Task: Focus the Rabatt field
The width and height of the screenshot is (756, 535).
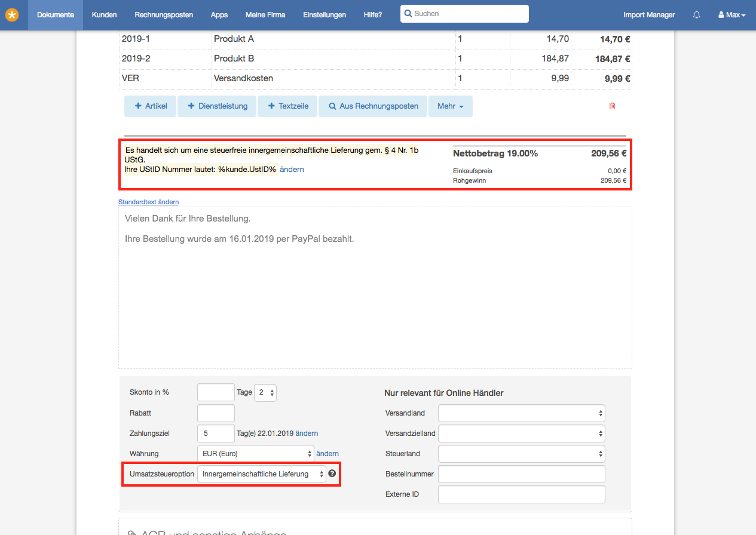Action: click(x=216, y=413)
